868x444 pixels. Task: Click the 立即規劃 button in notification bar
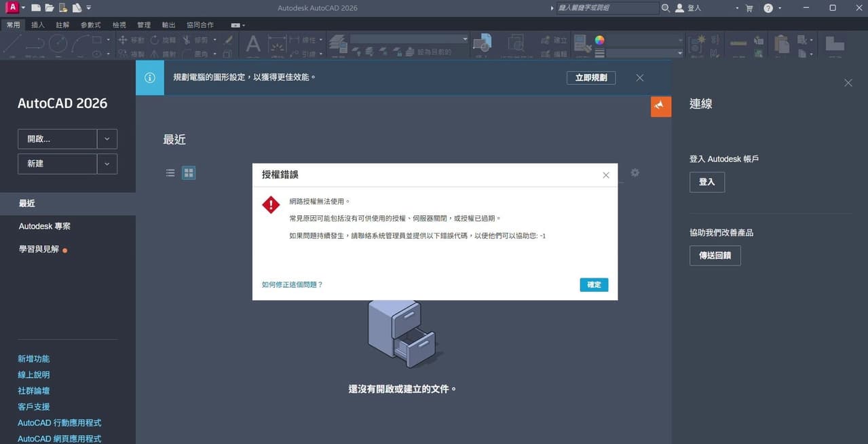coord(591,77)
